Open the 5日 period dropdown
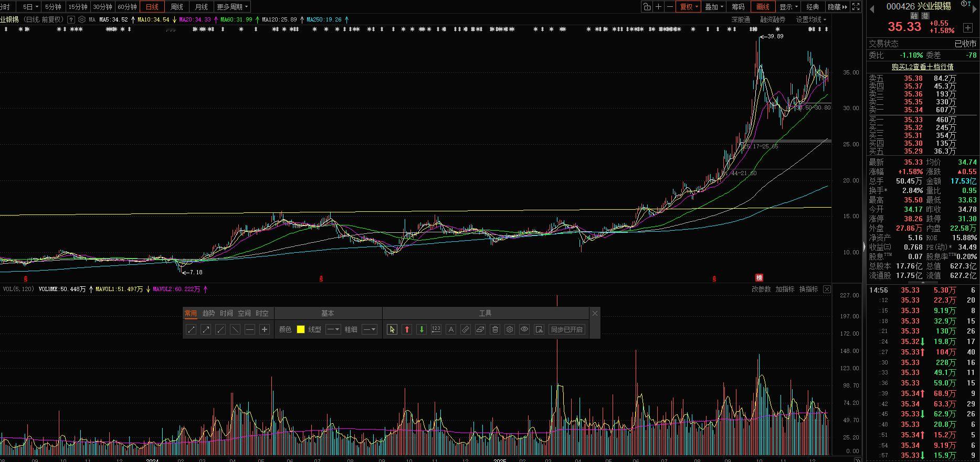 (x=30, y=7)
